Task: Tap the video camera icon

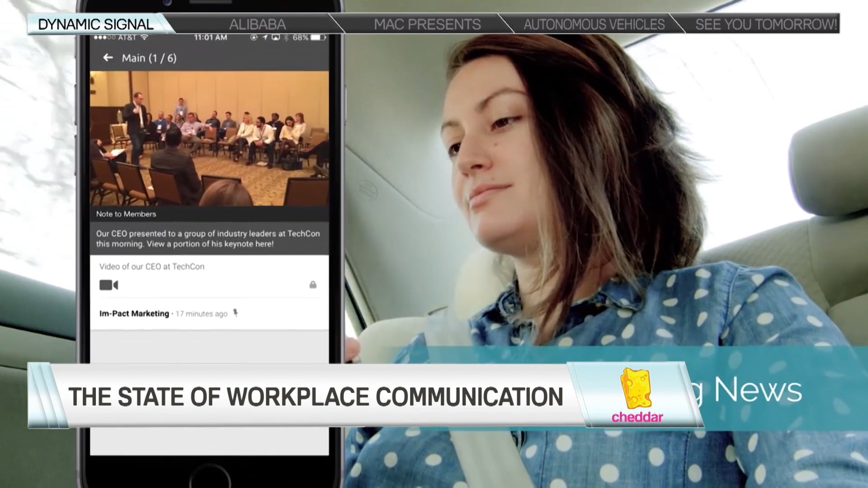Action: 108,285
